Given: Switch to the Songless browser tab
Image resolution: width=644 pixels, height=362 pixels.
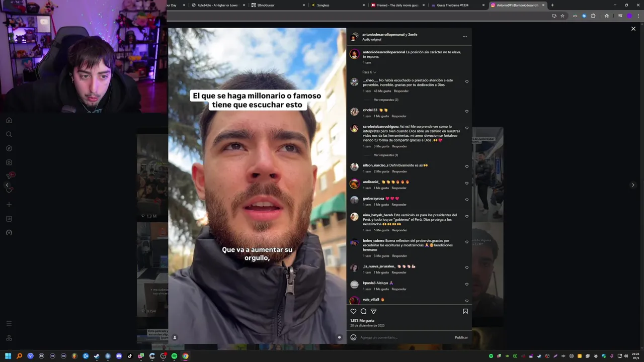Looking at the screenshot, I should pos(338,5).
